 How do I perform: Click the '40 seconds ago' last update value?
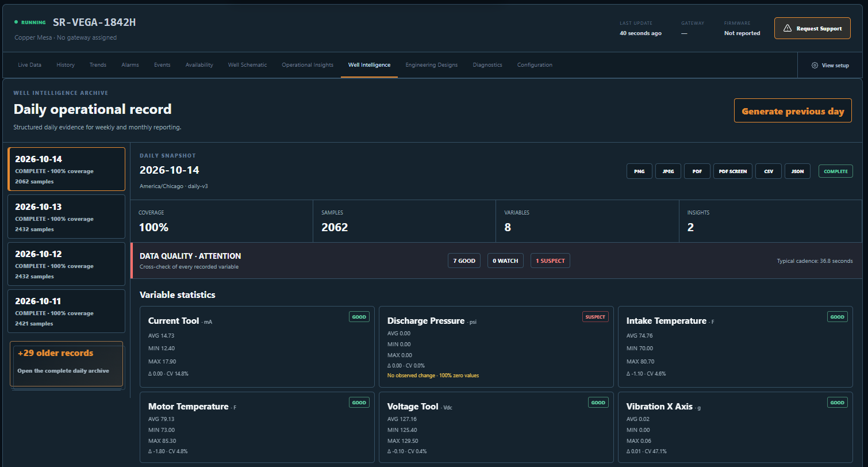[640, 33]
